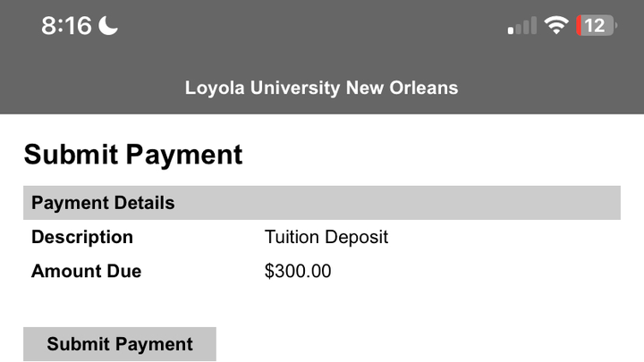
Task: Tap the Do Not Disturb moon icon
Action: pos(108,25)
